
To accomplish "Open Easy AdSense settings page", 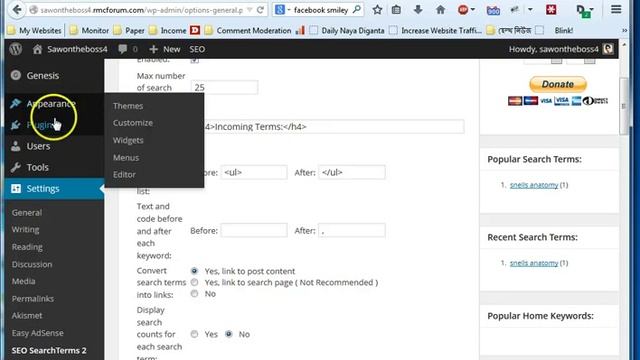I will [38, 333].
